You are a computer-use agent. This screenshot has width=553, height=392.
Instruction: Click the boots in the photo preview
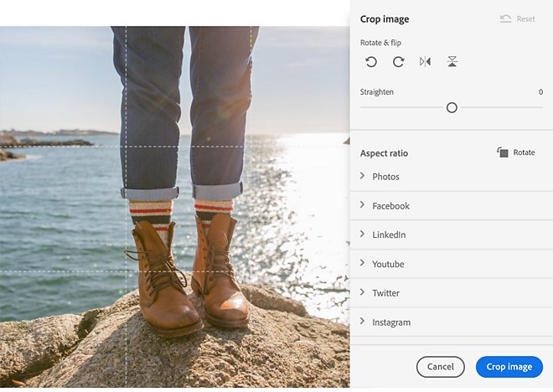point(187,275)
